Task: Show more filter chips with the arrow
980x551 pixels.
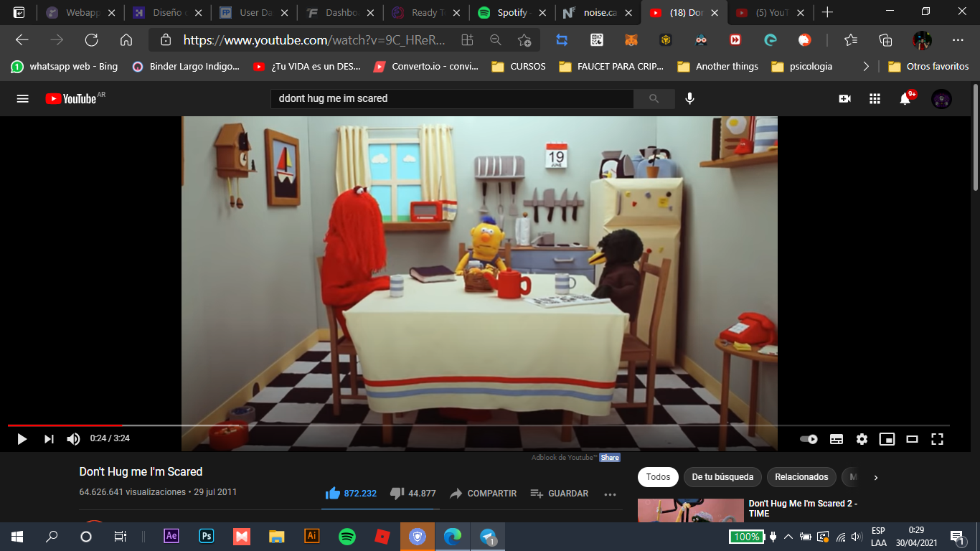Action: 876,477
